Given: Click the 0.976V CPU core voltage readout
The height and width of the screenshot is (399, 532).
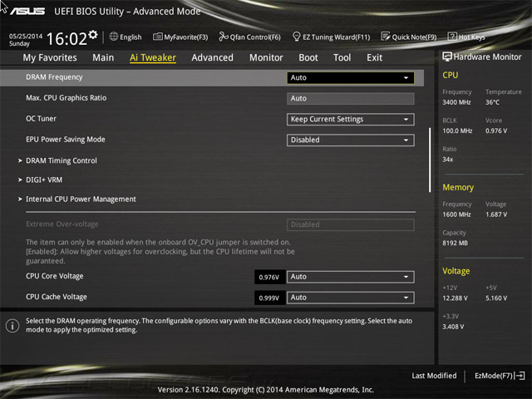Looking at the screenshot, I should click(x=269, y=277).
